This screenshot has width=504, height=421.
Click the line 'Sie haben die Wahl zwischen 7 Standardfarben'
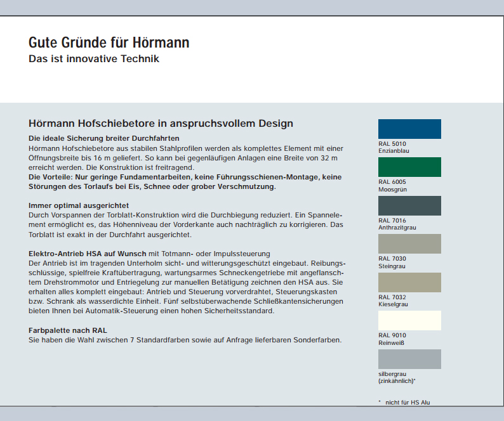click(185, 340)
